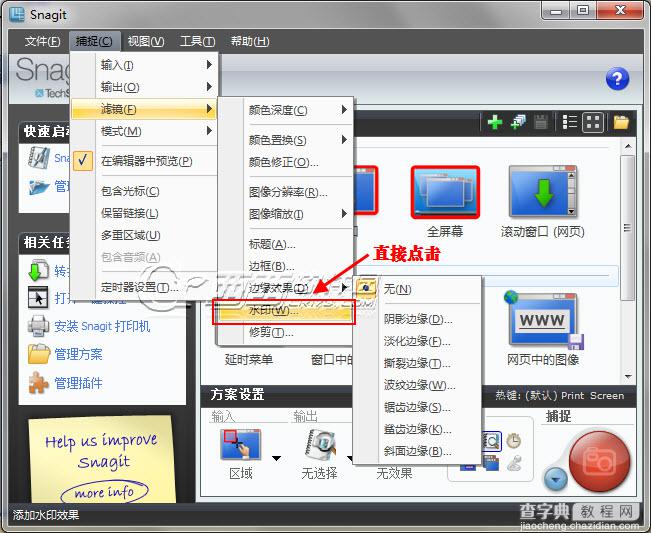Open the 视图(V) menu
651x533 pixels.
tap(146, 41)
